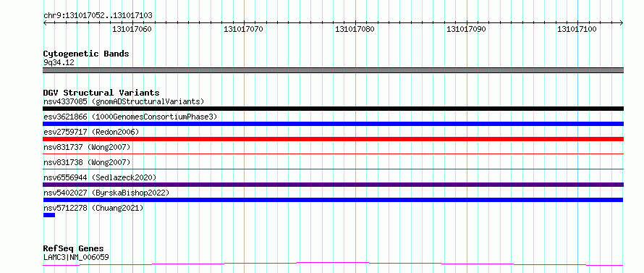
Task: Open variant nsv5712278 Chuang2021 label
Action: pyautogui.click(x=93, y=208)
